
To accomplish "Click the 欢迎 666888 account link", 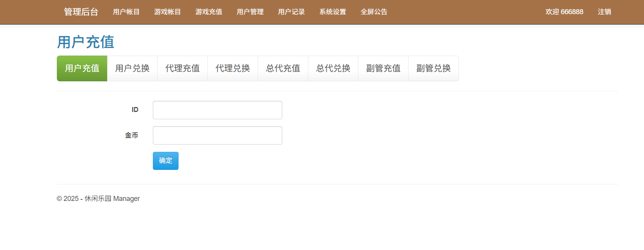I will tap(564, 12).
